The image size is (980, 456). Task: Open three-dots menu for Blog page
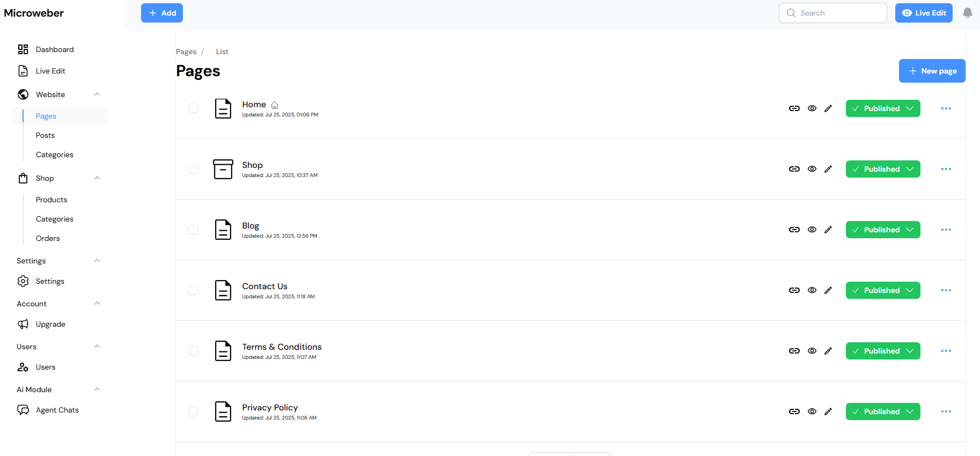946,230
